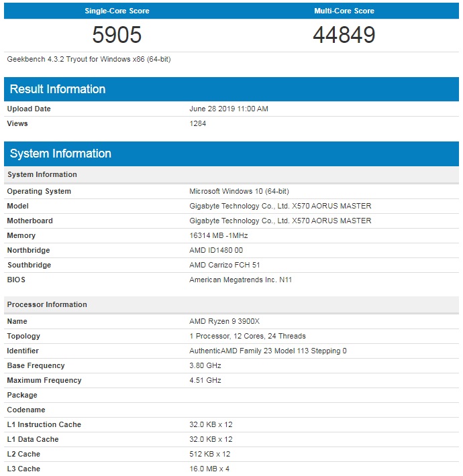Viewport: 463px width, 476px height.
Task: Click the Multi-Core Score value 44849
Action: point(344,35)
